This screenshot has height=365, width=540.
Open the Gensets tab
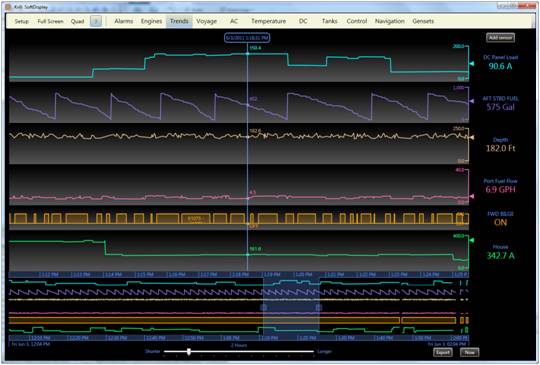pyautogui.click(x=423, y=21)
